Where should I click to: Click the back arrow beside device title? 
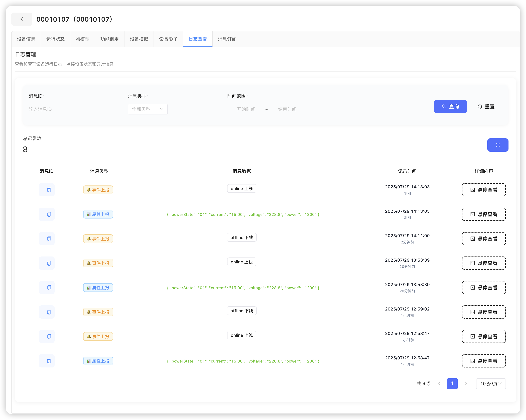click(22, 19)
